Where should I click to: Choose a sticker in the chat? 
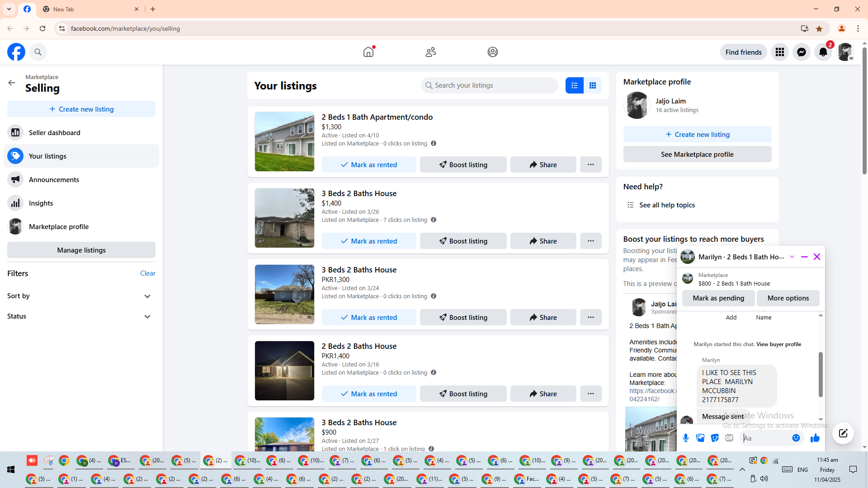715,438
